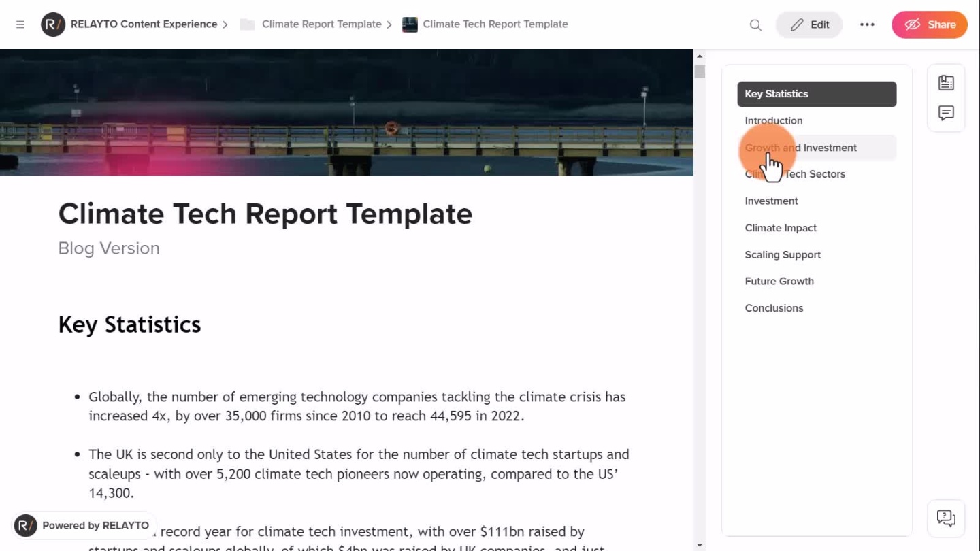Image resolution: width=980 pixels, height=551 pixels.
Task: Go to the Introduction section
Action: pos(774,121)
